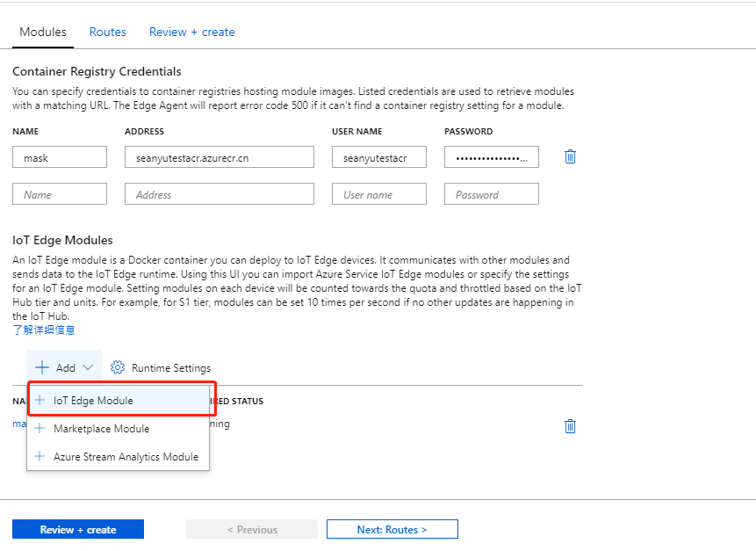Click the empty User name field
The width and height of the screenshot is (756, 551).
[379, 194]
